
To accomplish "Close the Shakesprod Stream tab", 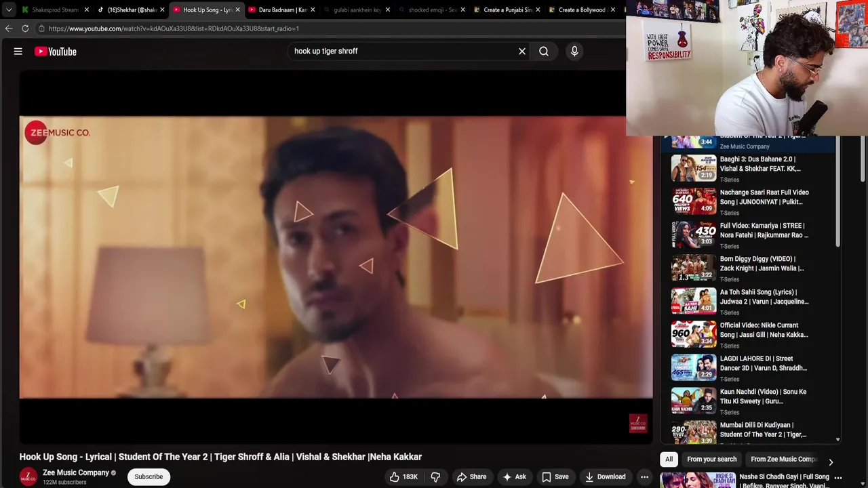I will tap(87, 10).
